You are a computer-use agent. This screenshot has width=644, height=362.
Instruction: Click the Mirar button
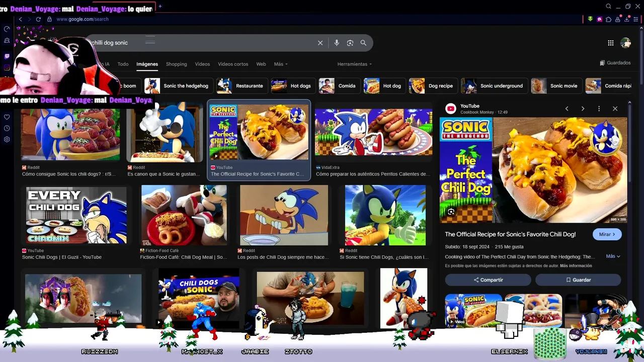click(x=607, y=234)
